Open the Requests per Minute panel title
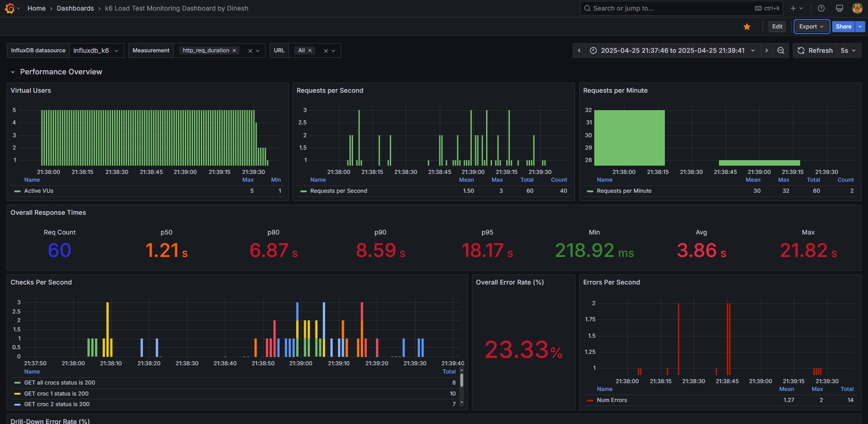The width and height of the screenshot is (868, 424). [x=615, y=90]
